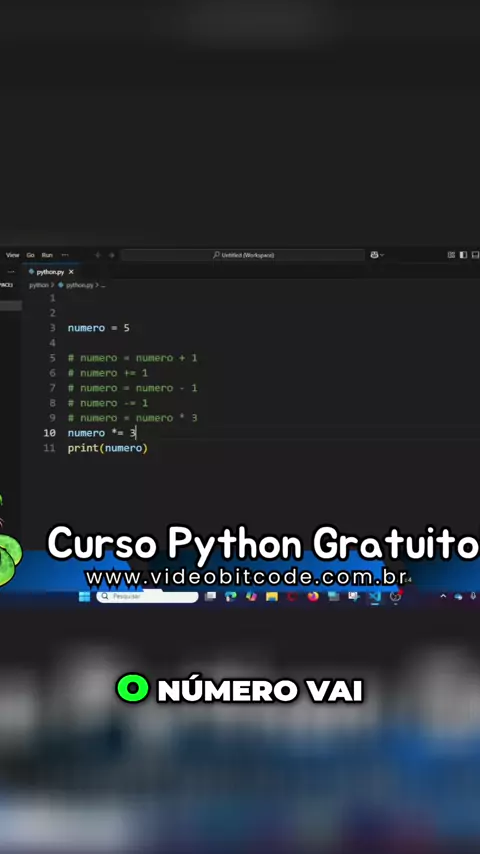
Task: Open the Microsoft Edge taskbar icon
Action: coord(230,597)
